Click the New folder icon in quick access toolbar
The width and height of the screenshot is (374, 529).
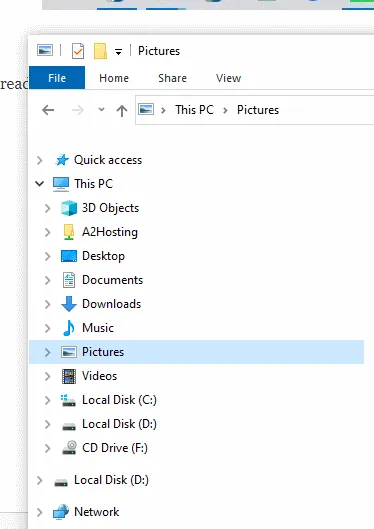[100, 51]
